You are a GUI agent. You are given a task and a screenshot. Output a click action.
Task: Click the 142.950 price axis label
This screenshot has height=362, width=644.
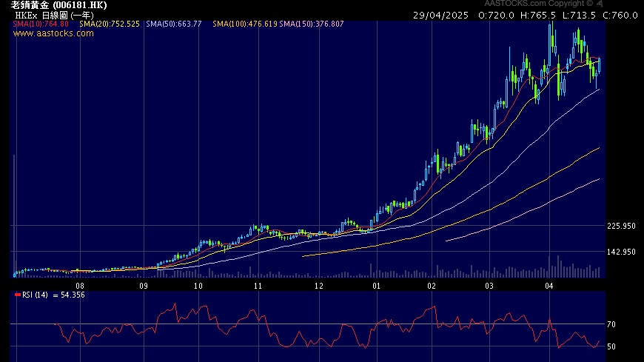621,252
